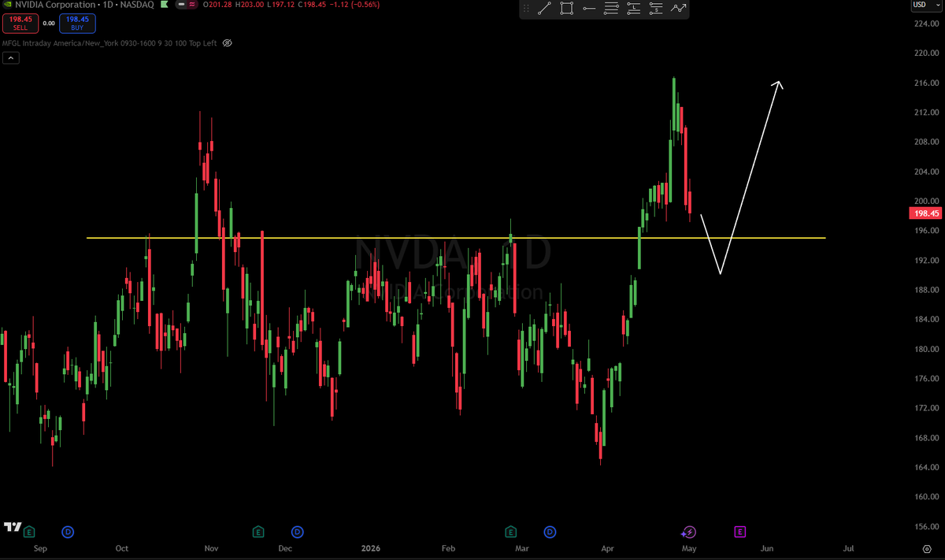Open the green earnings marker before Dec
This screenshot has height=560, width=945.
pos(258,532)
